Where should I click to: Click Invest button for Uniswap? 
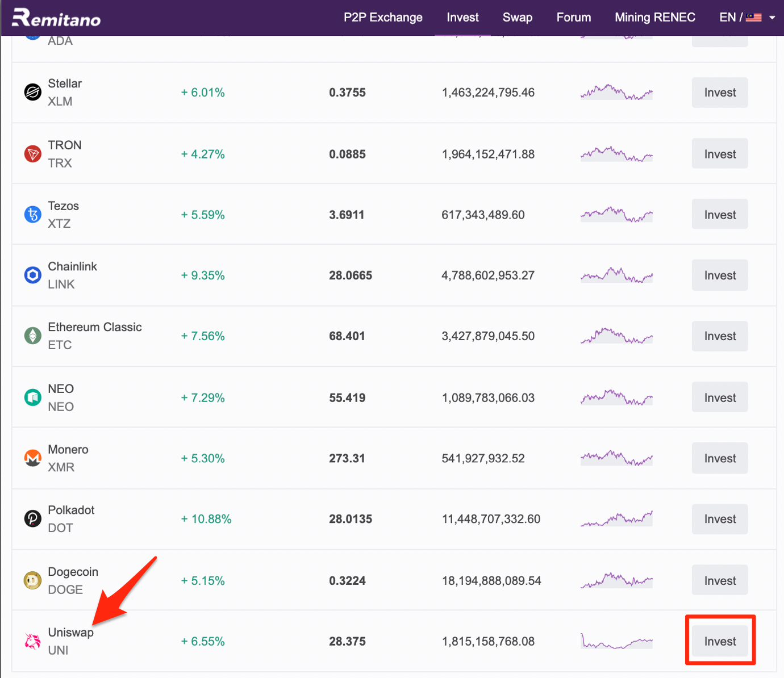coord(720,641)
